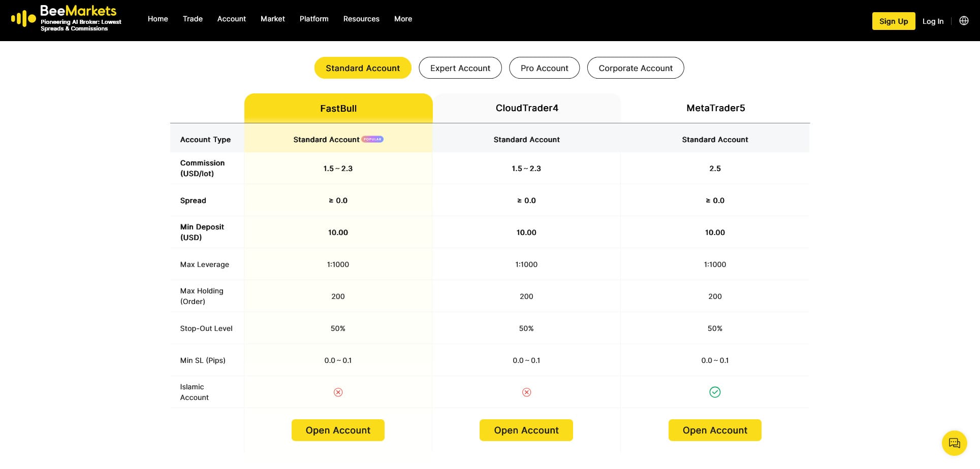
Task: Click the BeeMarkets logo
Action: tap(67, 18)
